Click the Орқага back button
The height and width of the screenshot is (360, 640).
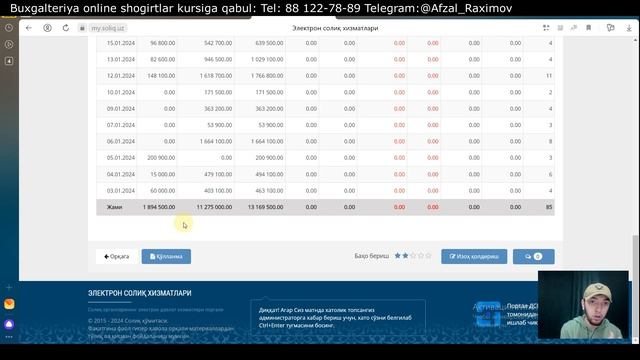[117, 256]
